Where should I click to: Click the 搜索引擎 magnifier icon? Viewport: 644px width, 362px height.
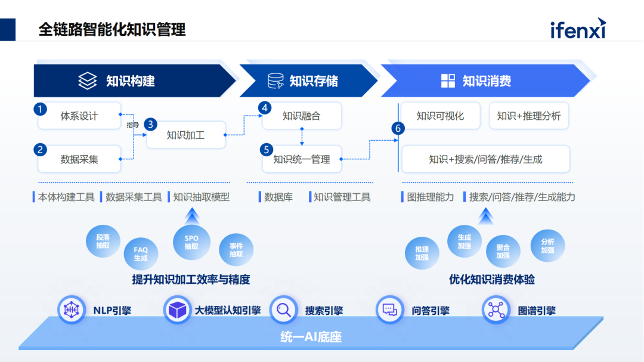click(284, 310)
